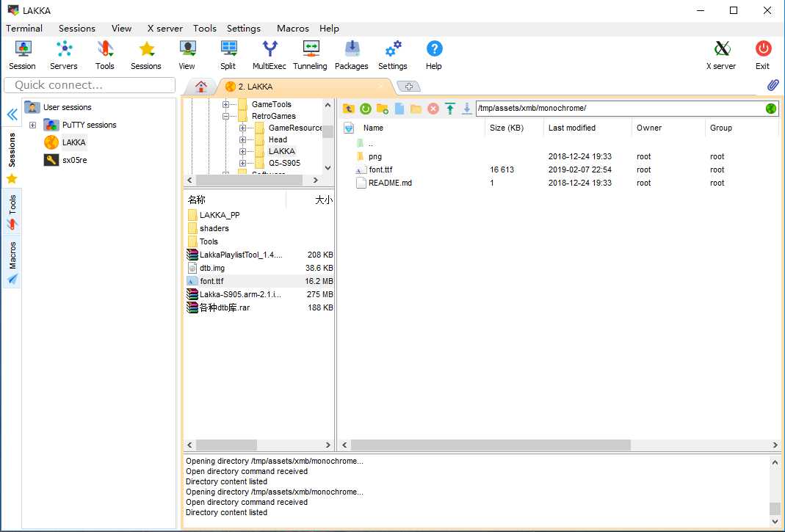
Task: Click the remote path field /tmp/assets/xmb/monochrome/
Action: click(620, 108)
